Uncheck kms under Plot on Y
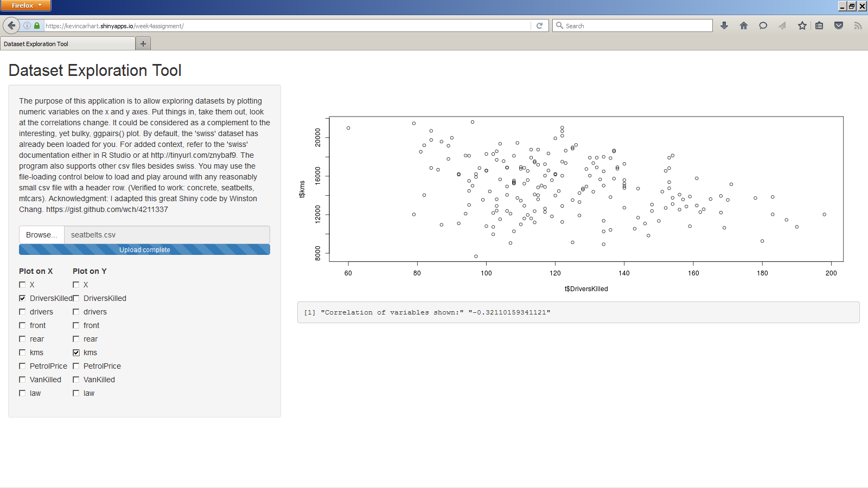The height and width of the screenshot is (488, 868). (x=76, y=352)
